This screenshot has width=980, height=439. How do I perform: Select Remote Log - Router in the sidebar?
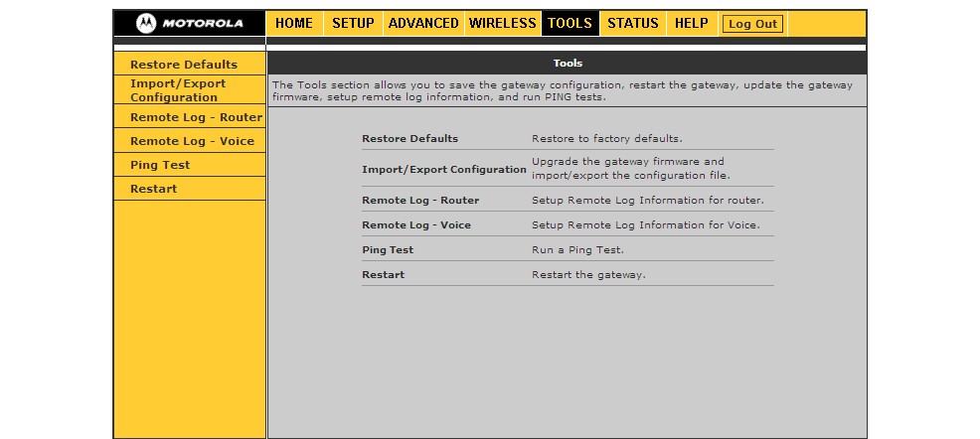[190, 117]
